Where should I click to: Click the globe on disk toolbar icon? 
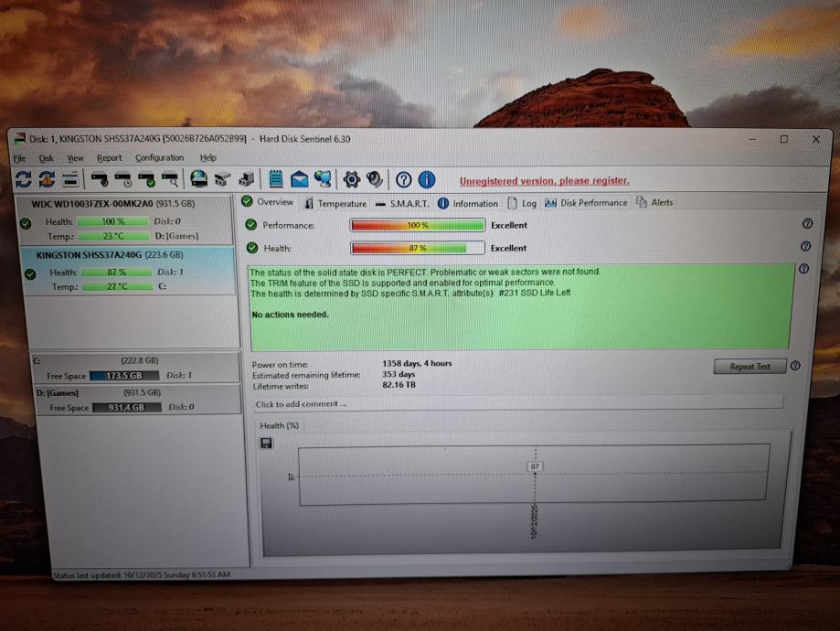tap(198, 178)
